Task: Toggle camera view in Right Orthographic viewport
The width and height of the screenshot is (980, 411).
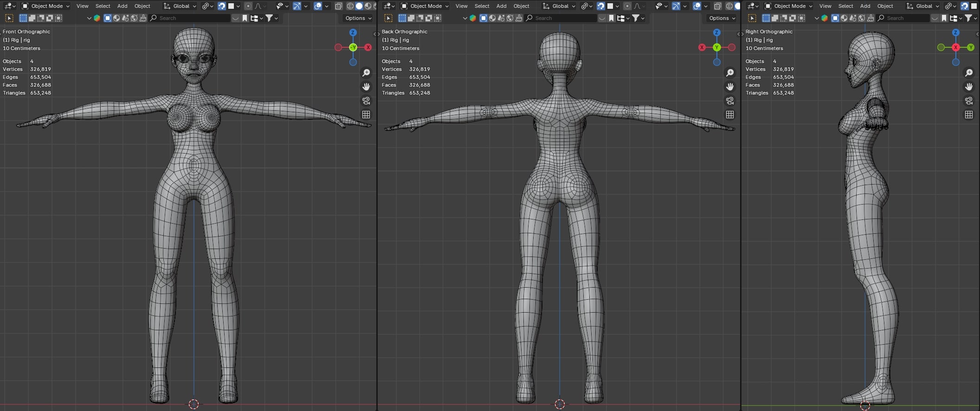Action: (969, 101)
